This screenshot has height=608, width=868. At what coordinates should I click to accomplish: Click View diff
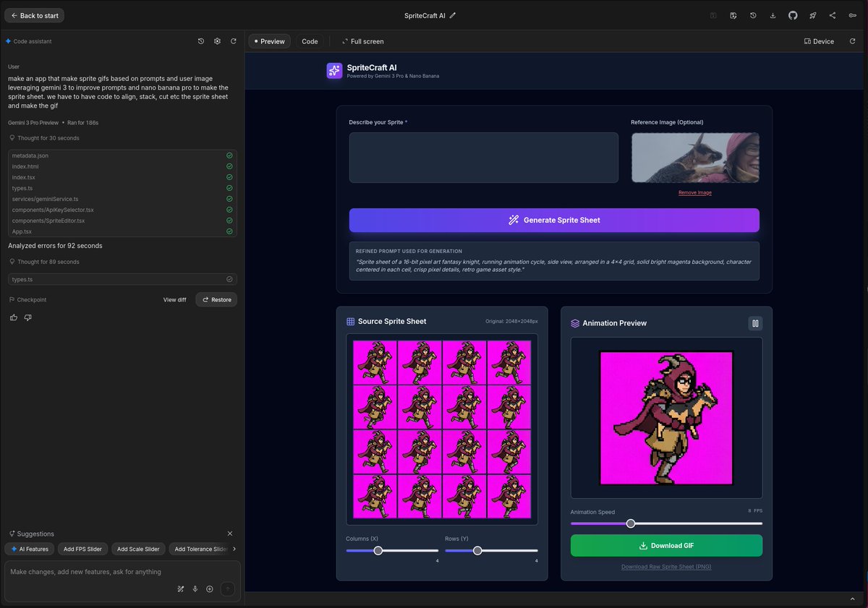coord(174,299)
